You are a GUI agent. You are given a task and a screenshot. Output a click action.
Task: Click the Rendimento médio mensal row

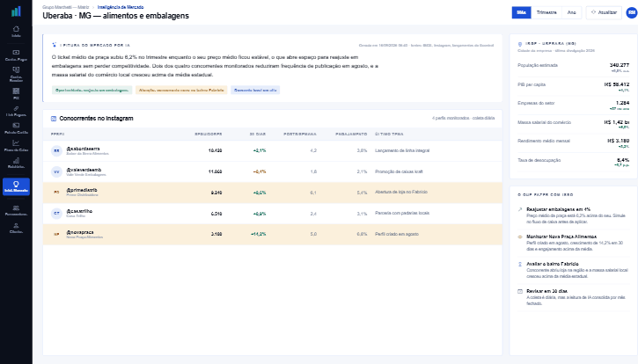pos(573,143)
